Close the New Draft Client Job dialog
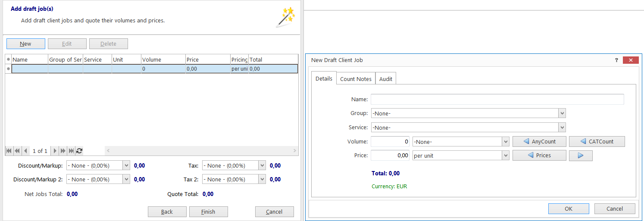Screen dimensions: 644x221 pos(631,60)
